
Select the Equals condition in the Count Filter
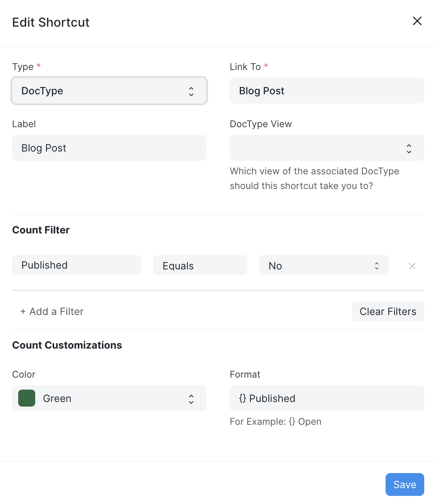(x=200, y=265)
